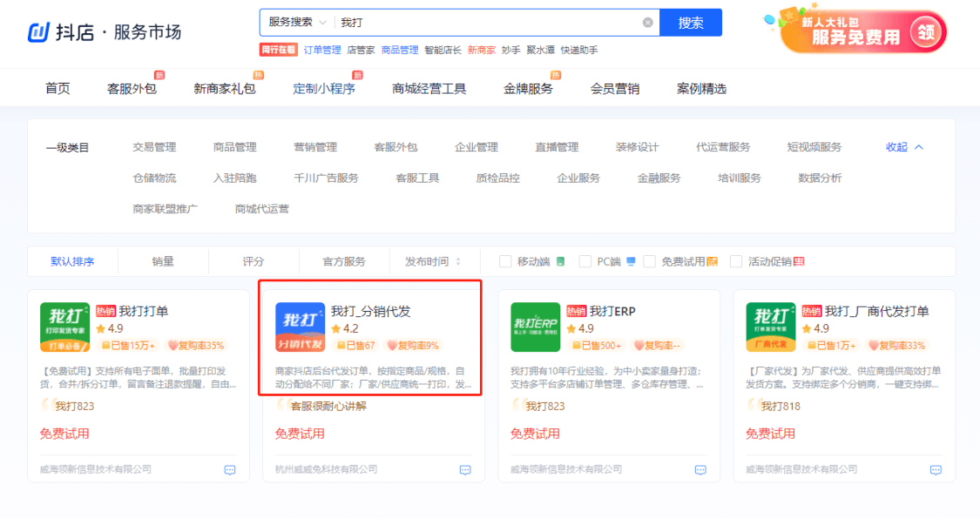Click the mobile icon beside 移动端
980x519 pixels.
pyautogui.click(x=561, y=262)
